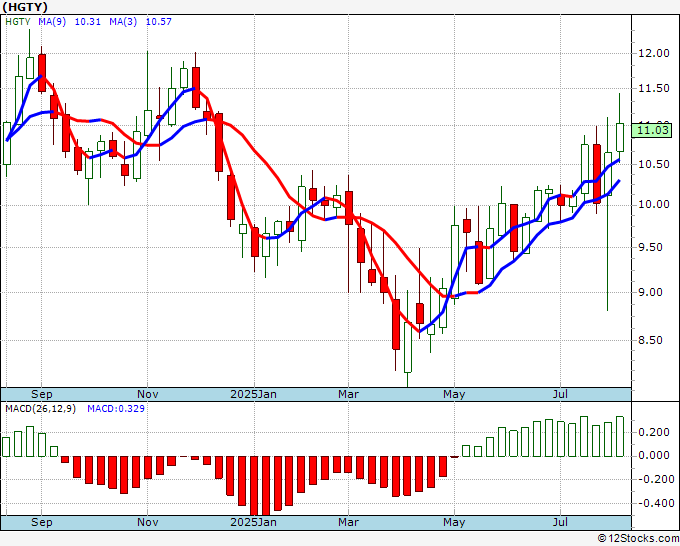Image resolution: width=680 pixels, height=546 pixels.
Task: Click the Mar label on MACD axis
Action: pyautogui.click(x=348, y=522)
